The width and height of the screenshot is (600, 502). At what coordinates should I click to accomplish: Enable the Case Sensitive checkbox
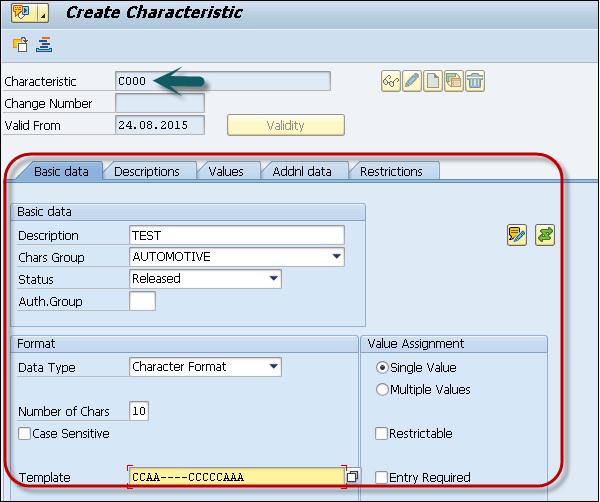pyautogui.click(x=24, y=434)
